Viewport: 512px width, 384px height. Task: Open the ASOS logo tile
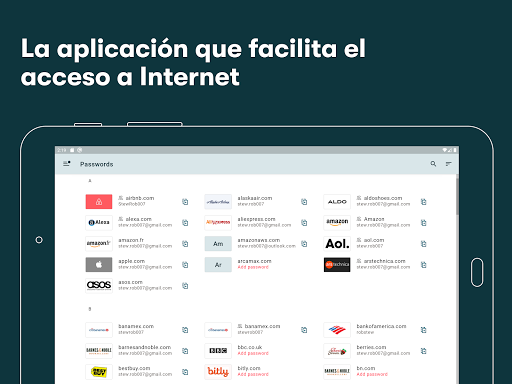click(99, 286)
